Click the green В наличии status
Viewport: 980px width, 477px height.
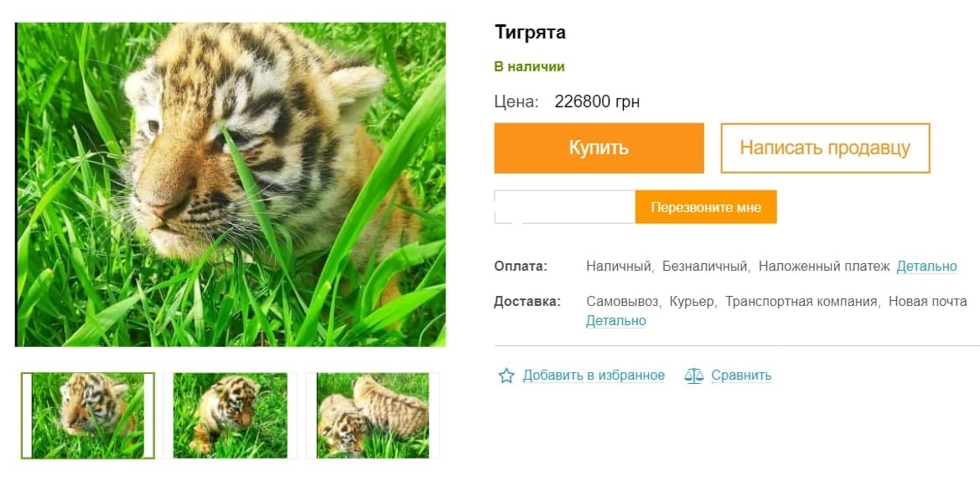point(529,67)
